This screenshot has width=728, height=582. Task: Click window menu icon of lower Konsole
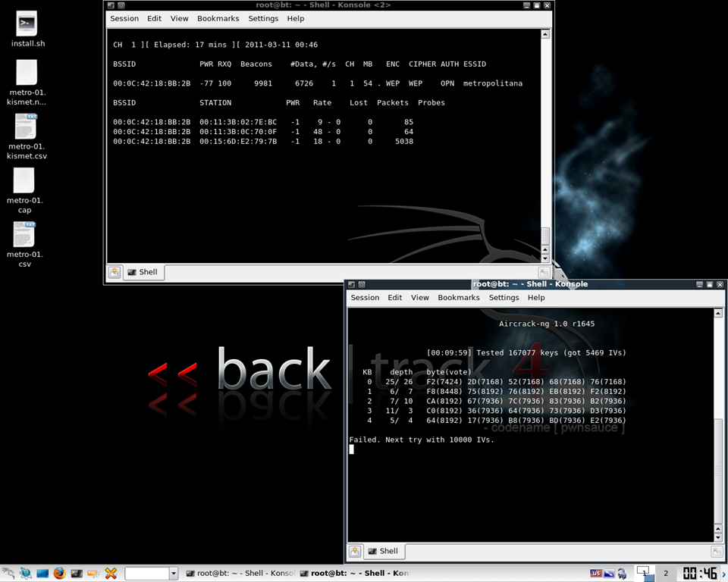coord(351,284)
